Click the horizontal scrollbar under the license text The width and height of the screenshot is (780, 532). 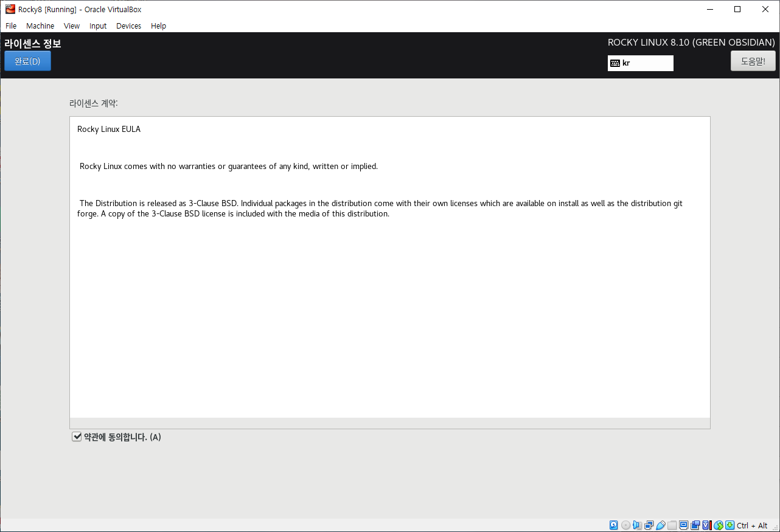coord(390,423)
